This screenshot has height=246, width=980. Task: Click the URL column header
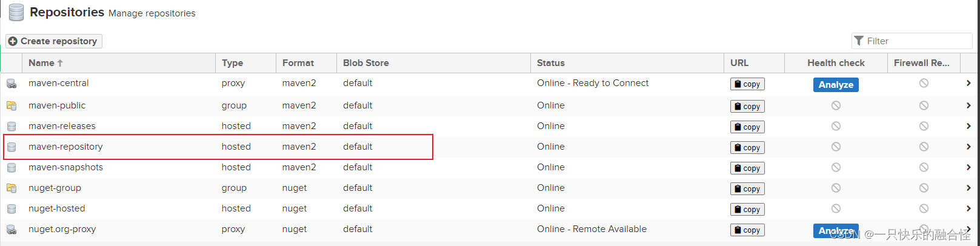754,63
